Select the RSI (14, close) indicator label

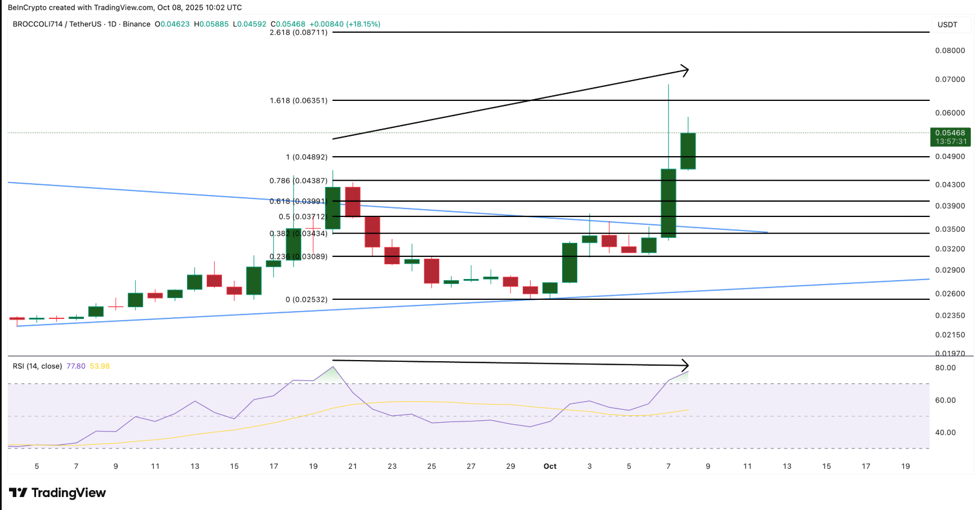37,366
